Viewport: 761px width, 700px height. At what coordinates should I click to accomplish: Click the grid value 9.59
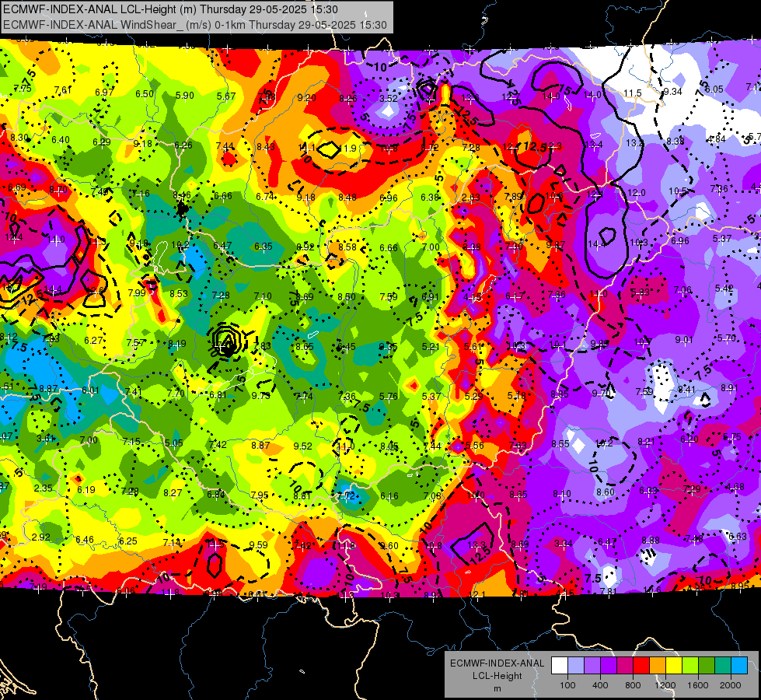259,545
